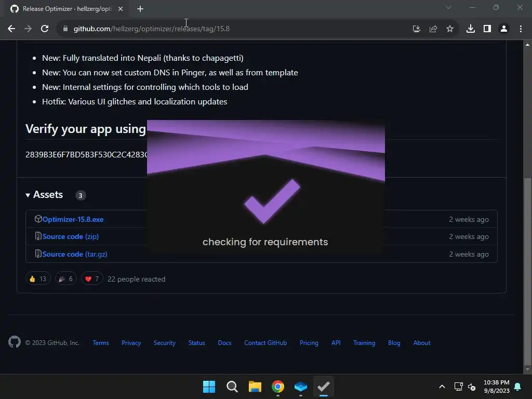The width and height of the screenshot is (532, 399).
Task: Click the muted volume tray icon
Action: pos(472,387)
